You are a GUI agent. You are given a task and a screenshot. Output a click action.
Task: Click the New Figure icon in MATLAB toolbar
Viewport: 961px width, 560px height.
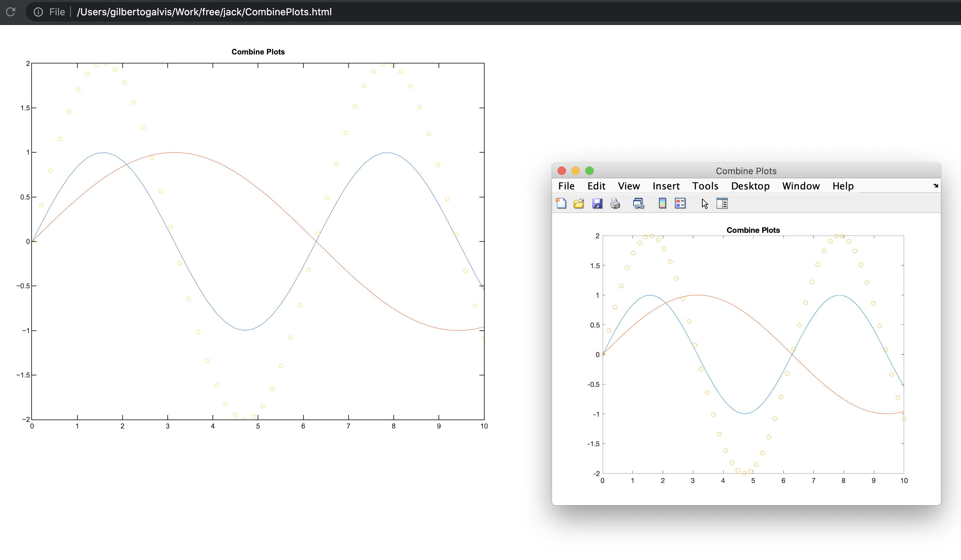click(x=561, y=203)
